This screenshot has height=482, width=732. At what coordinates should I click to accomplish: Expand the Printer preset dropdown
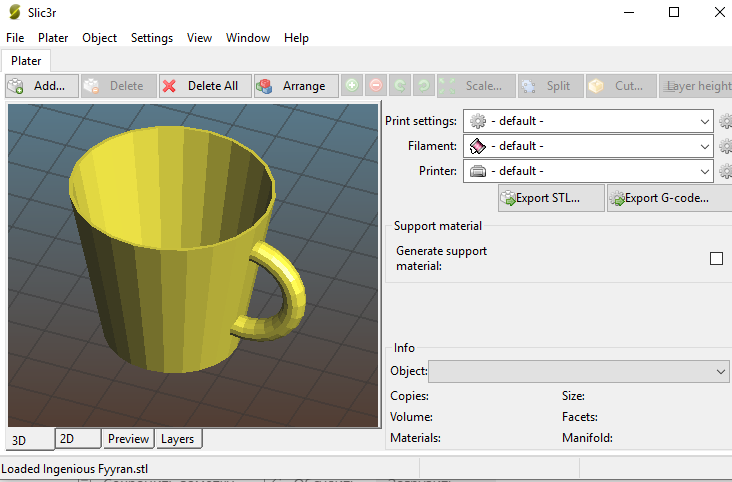(588, 171)
